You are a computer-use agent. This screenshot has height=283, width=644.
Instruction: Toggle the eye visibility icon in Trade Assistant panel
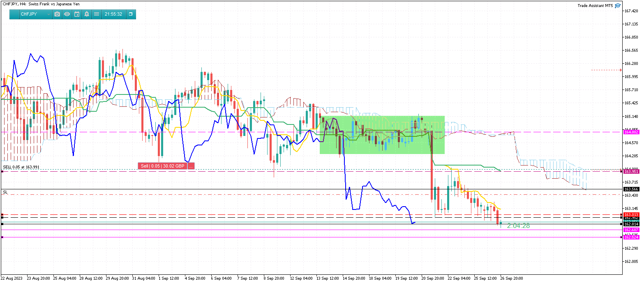coord(67,14)
